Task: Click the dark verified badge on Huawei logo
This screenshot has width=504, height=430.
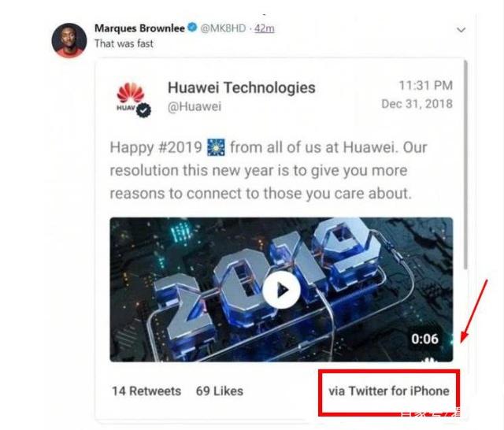Action: coord(143,110)
